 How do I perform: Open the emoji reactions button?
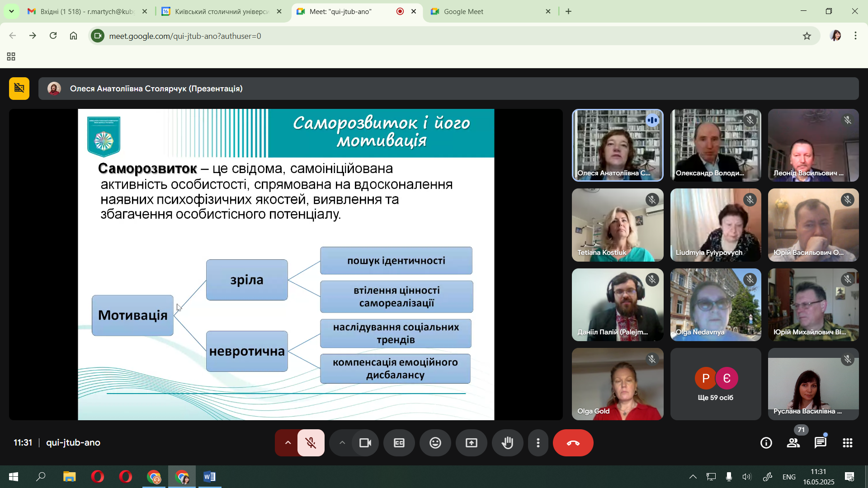coord(435,443)
